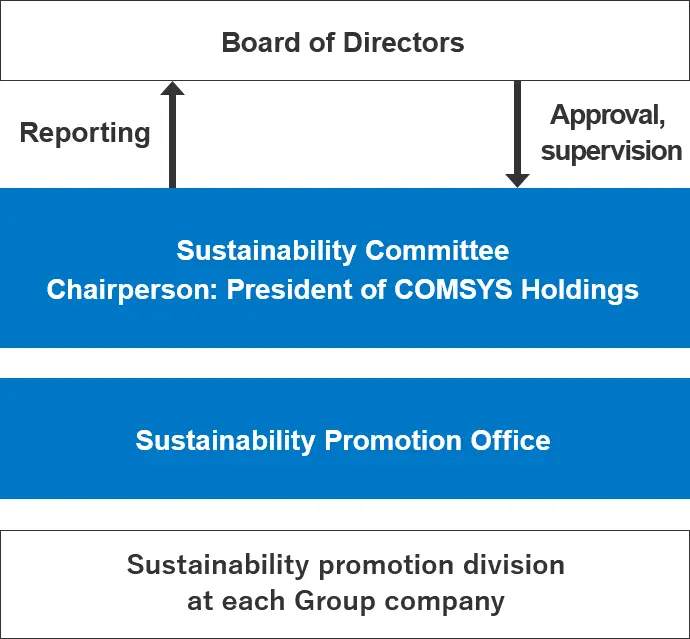Select the Sustainability Promotion Office text

(343, 441)
